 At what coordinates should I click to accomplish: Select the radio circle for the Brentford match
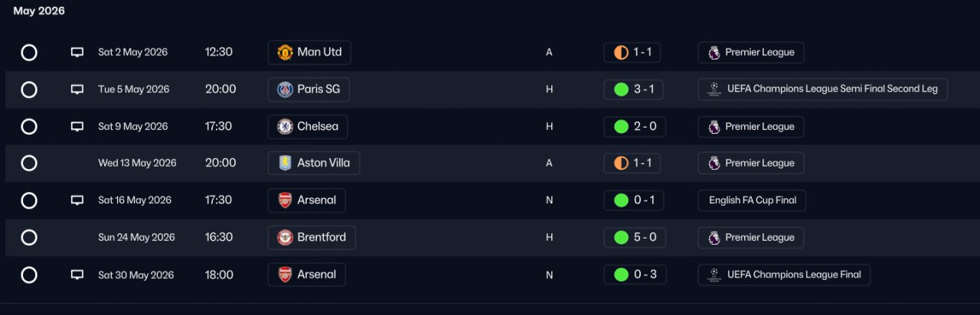[29, 238]
